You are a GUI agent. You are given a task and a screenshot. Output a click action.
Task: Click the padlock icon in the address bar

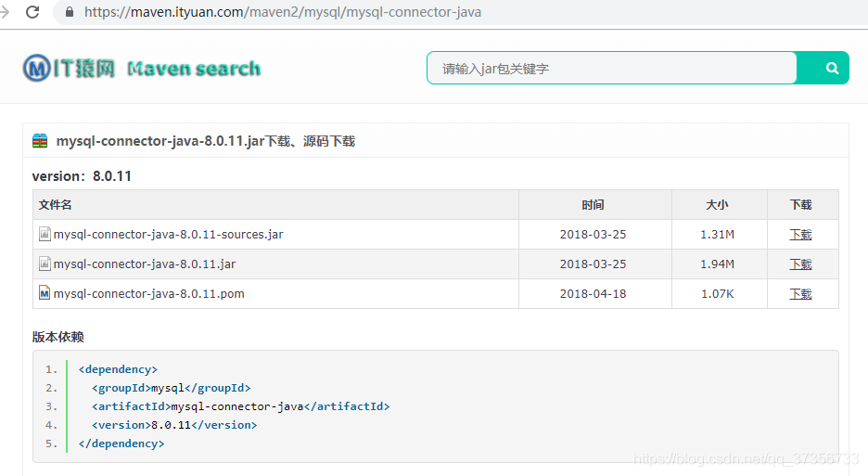click(70, 12)
